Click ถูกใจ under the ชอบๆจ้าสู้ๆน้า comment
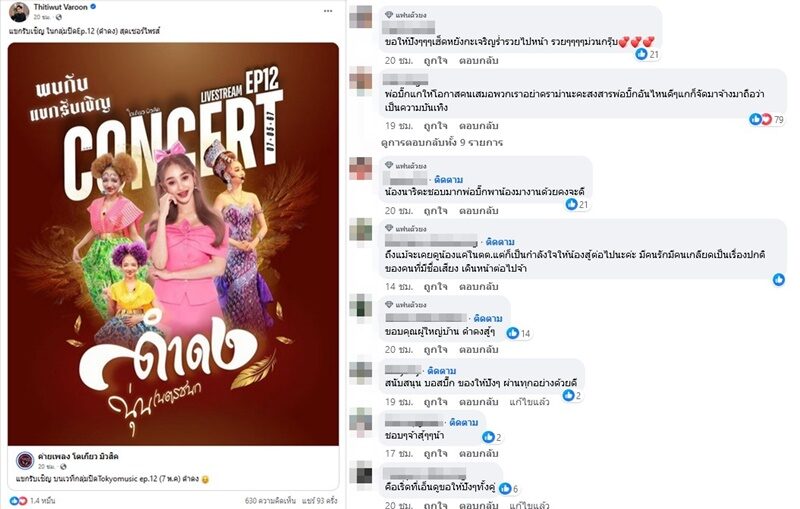This screenshot has height=509, width=800. click(435, 453)
